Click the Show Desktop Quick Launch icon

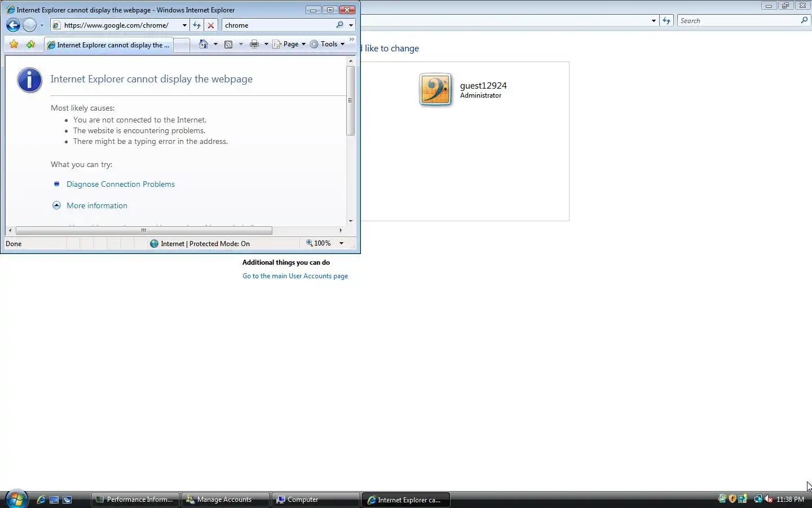(x=54, y=500)
